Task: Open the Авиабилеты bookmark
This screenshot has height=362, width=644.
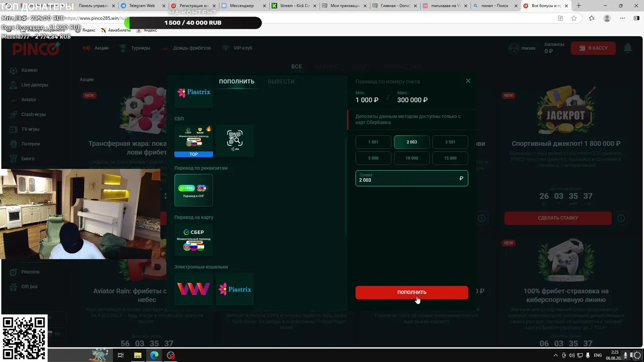Action: click(x=116, y=30)
